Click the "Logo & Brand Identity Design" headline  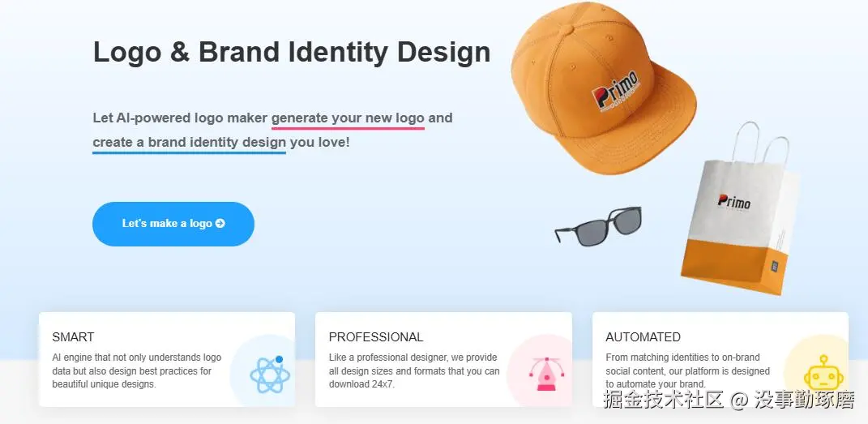(x=292, y=52)
